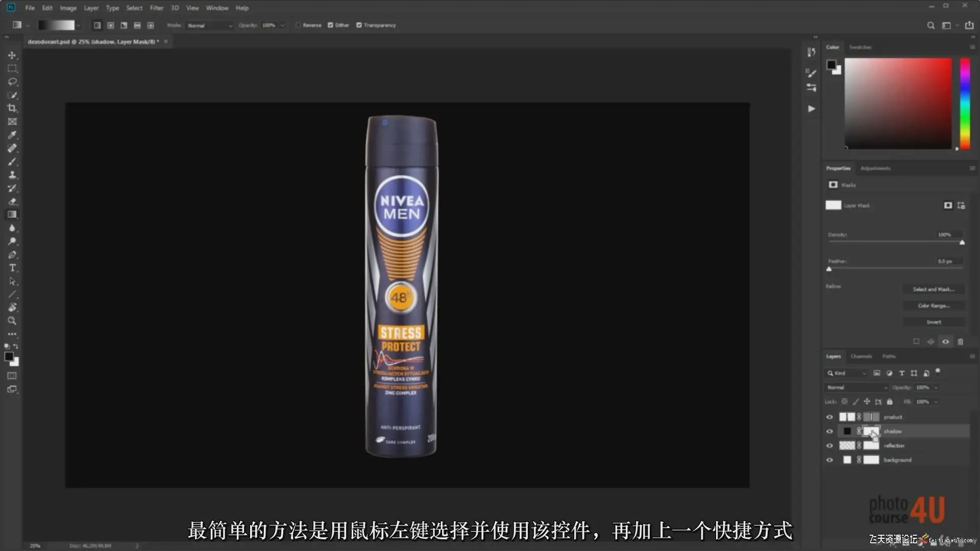
Task: Delete mask using trash icon in Properties
Action: click(x=960, y=342)
